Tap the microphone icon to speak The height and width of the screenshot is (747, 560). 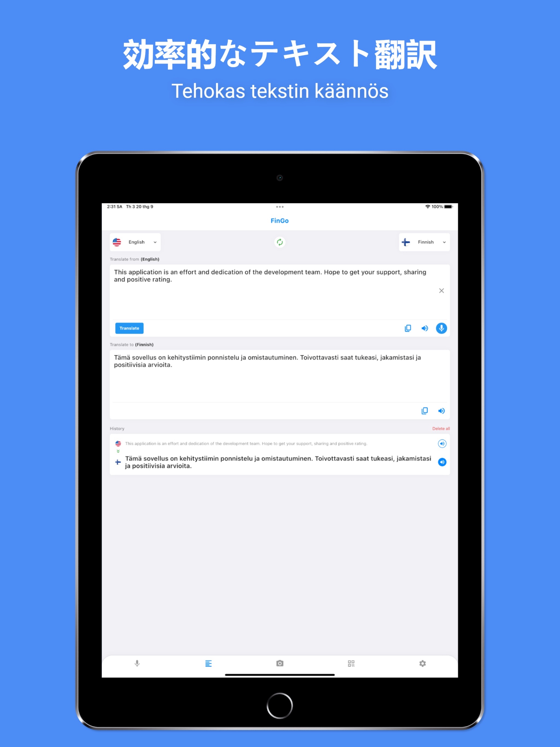[x=441, y=328]
